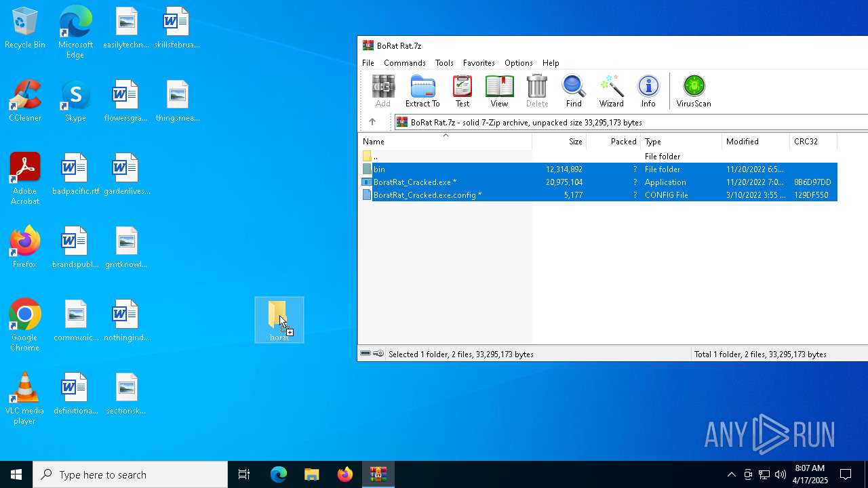This screenshot has width=868, height=488.
Task: Open the notification center
Action: (846, 474)
